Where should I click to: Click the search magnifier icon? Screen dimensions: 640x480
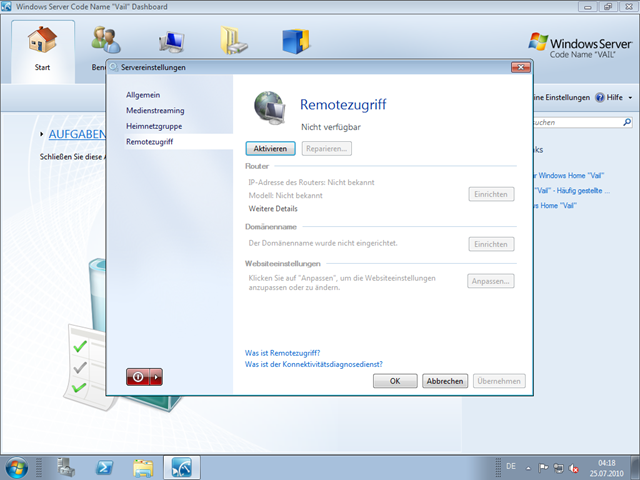click(627, 122)
